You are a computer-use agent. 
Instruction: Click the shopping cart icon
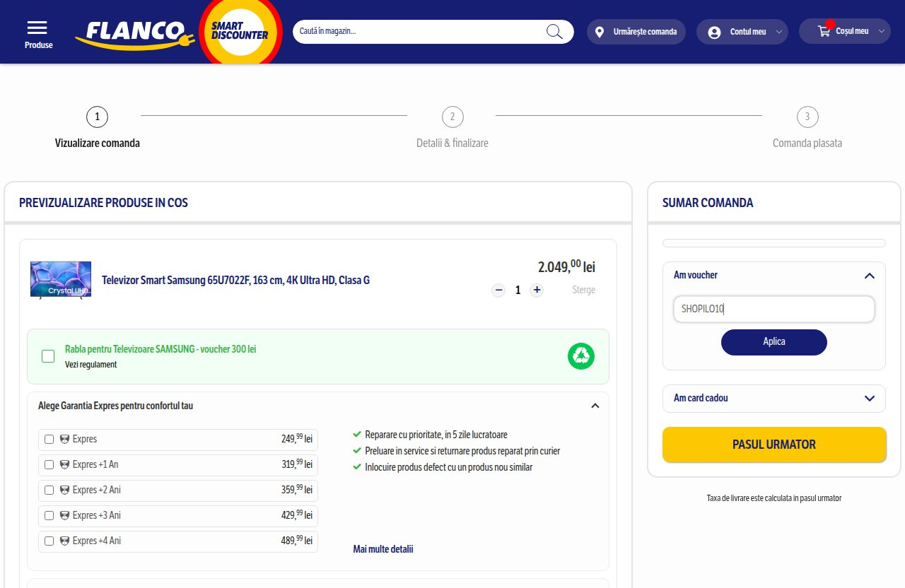click(x=824, y=31)
